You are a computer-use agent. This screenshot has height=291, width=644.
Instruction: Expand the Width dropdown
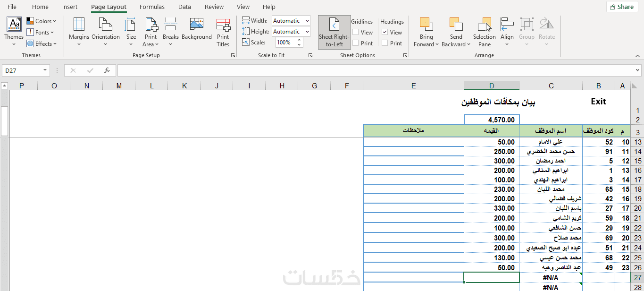[307, 21]
